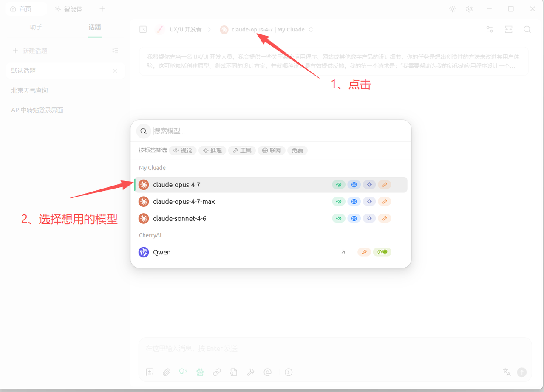Click the topic list manage icon beside 新建话题
The height and width of the screenshot is (392, 544).
click(x=115, y=51)
